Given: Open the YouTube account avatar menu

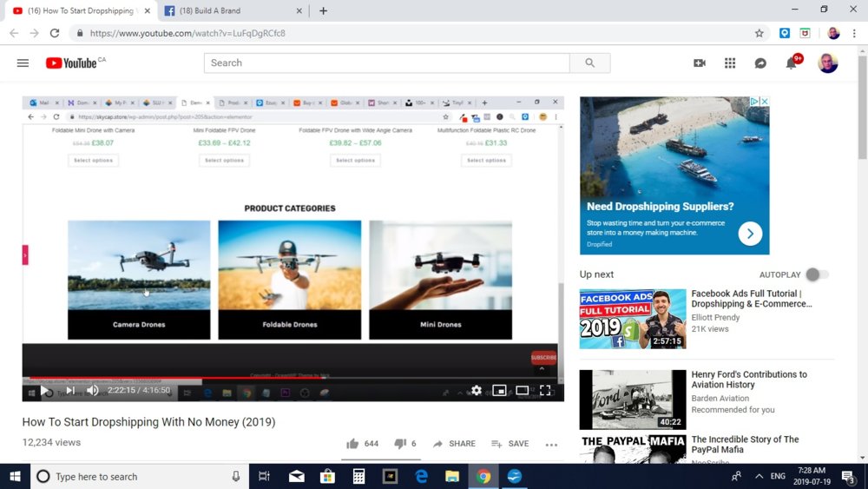Looking at the screenshot, I should (828, 63).
